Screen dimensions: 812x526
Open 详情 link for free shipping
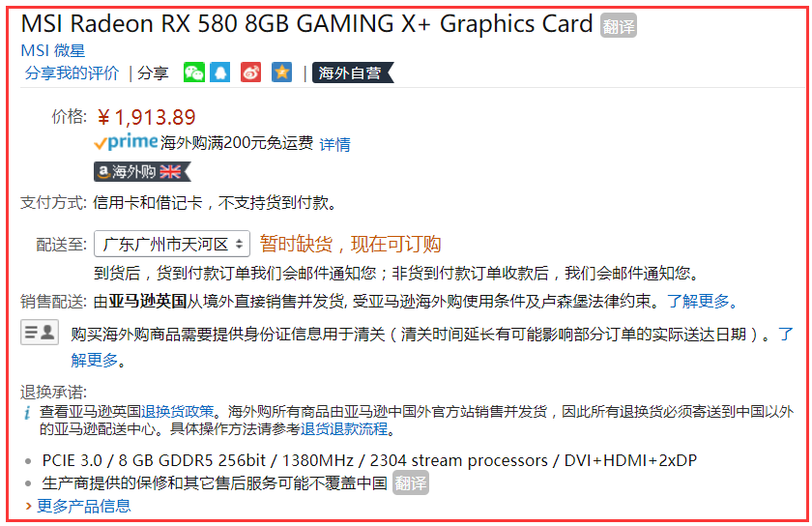point(334,144)
